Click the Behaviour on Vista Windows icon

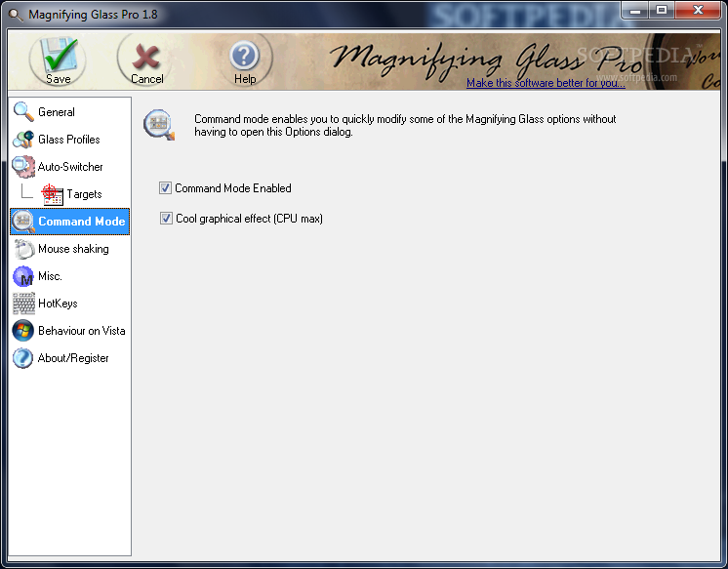[23, 331]
